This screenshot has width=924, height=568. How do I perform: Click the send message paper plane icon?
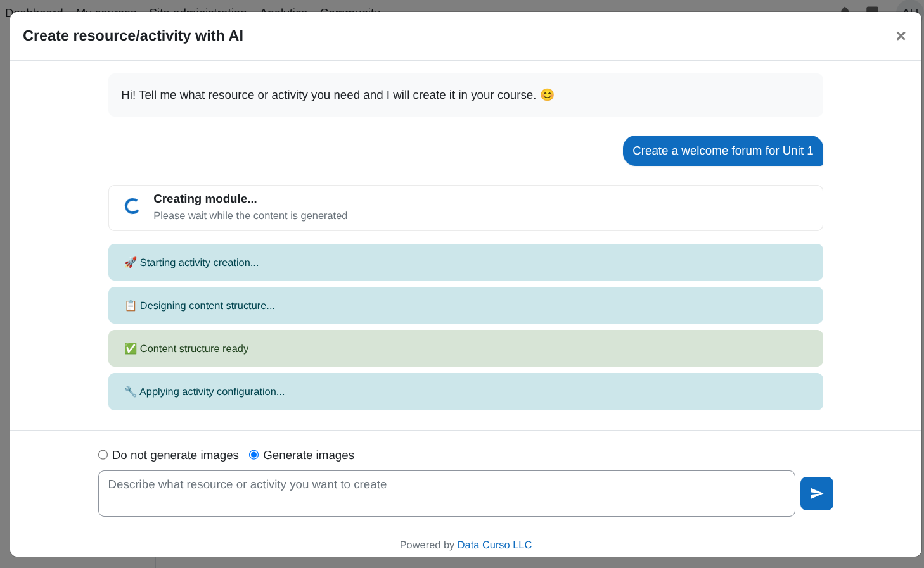[x=816, y=493]
